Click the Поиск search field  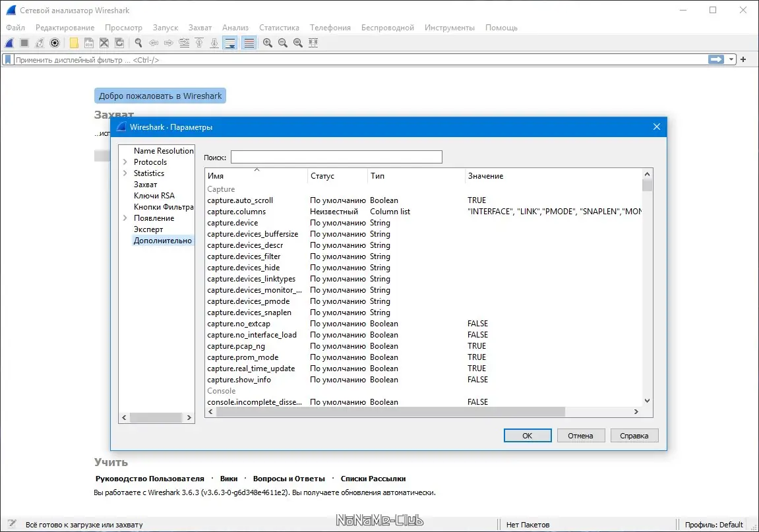(x=336, y=157)
